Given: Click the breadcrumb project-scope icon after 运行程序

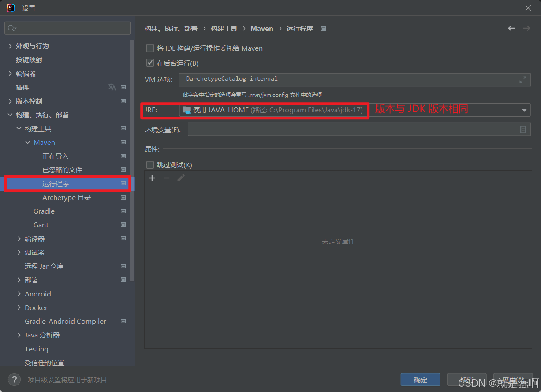Looking at the screenshot, I should coord(323,28).
